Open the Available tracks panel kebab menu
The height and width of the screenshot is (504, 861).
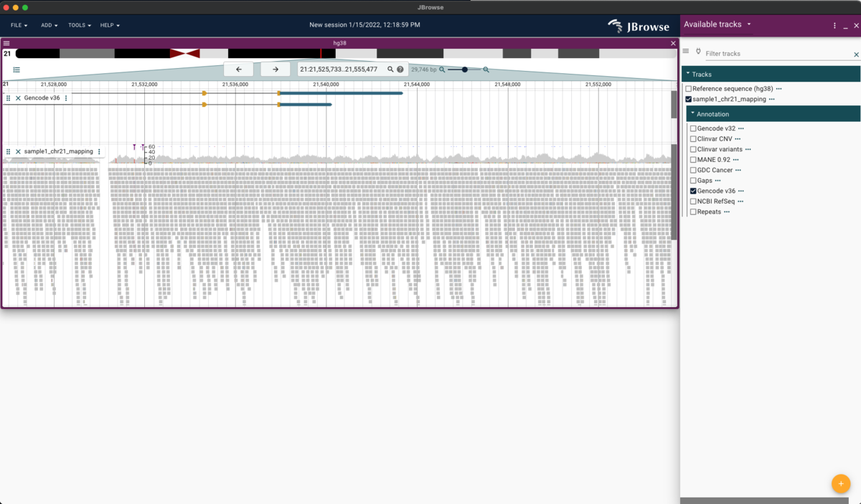click(834, 25)
